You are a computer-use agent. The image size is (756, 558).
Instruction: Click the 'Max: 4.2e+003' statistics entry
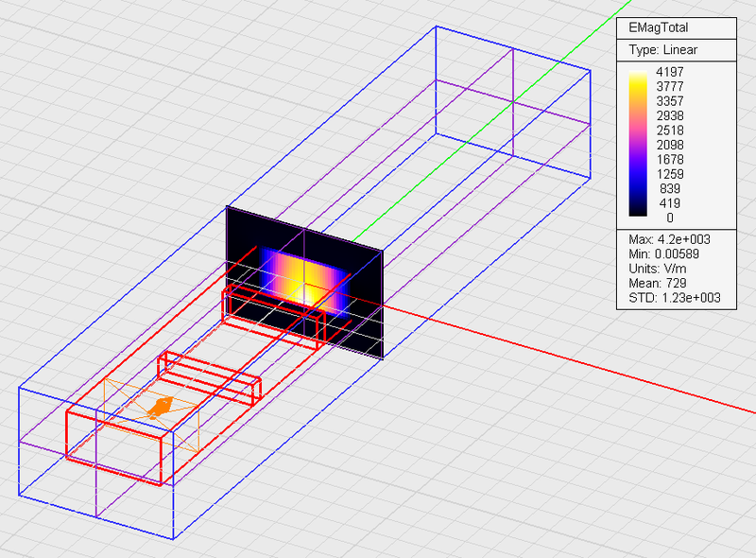pyautogui.click(x=668, y=240)
